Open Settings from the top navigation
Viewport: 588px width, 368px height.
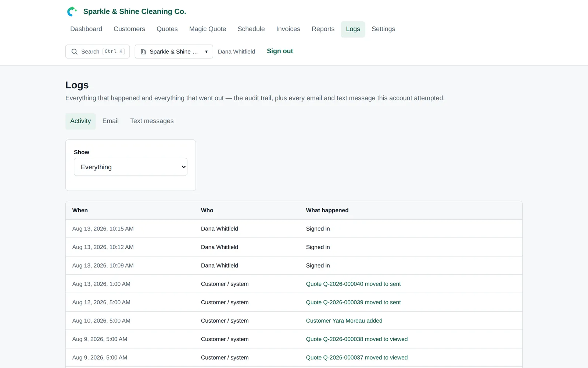tap(383, 29)
